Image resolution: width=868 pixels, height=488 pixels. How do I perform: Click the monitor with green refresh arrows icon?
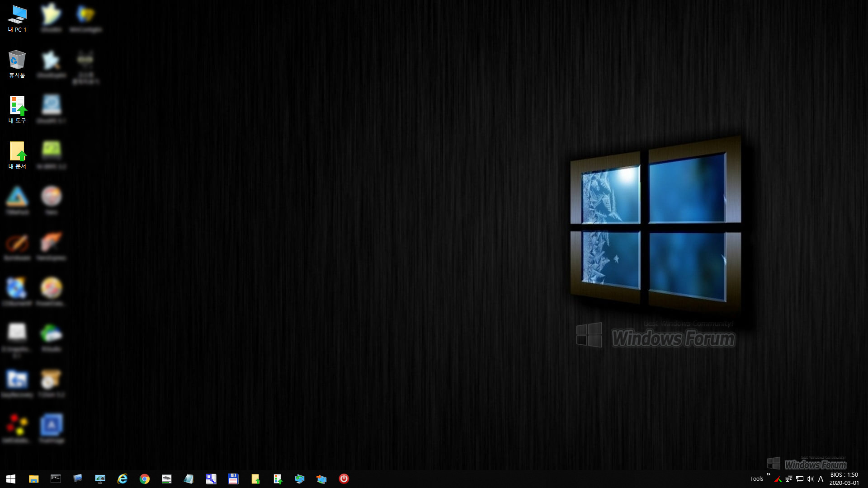pos(299,479)
